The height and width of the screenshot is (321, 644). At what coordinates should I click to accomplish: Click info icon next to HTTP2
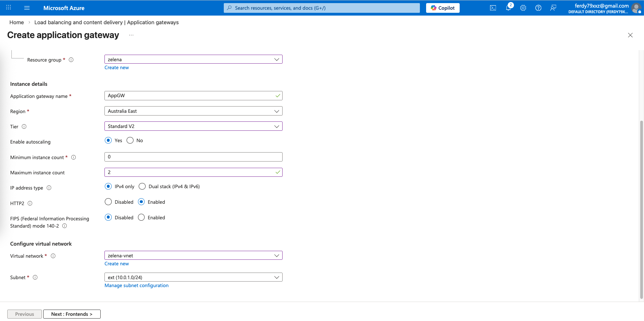(x=30, y=203)
